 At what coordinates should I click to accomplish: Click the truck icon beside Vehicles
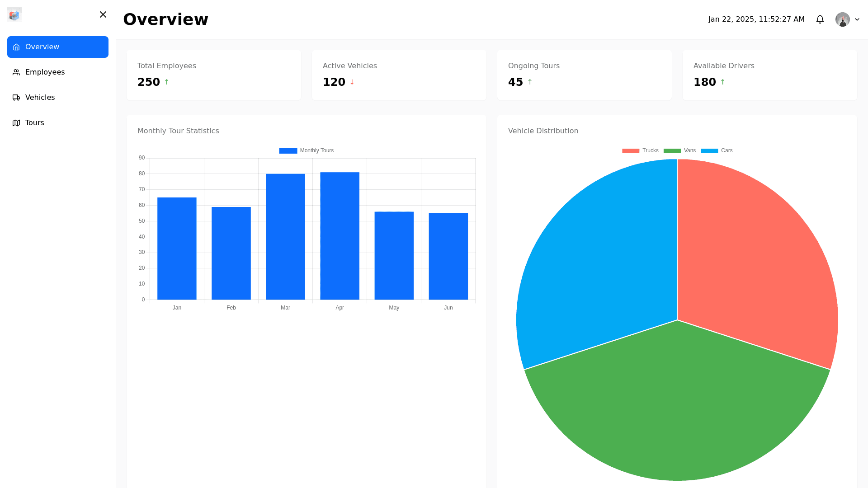coord(16,98)
